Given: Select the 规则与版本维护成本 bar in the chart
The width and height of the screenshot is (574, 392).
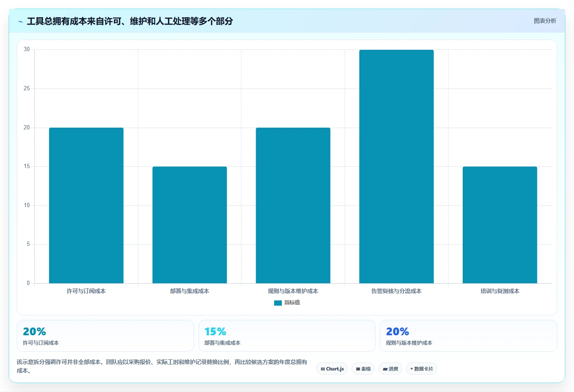Looking at the screenshot, I should tap(293, 205).
